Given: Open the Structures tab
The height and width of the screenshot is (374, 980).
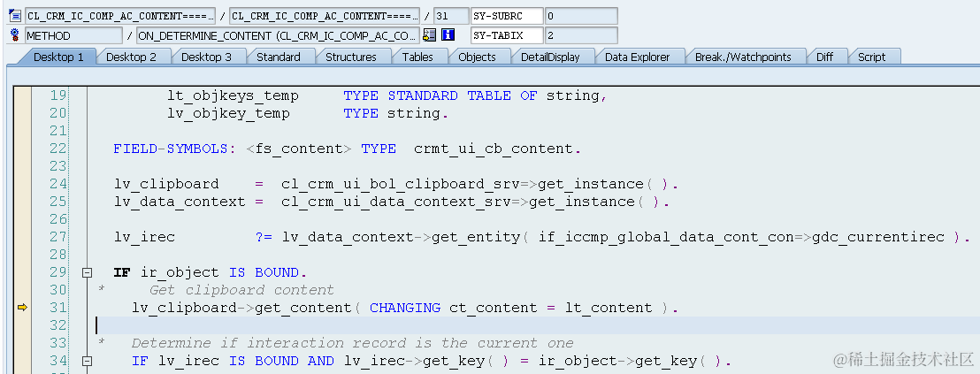Looking at the screenshot, I should 350,57.
